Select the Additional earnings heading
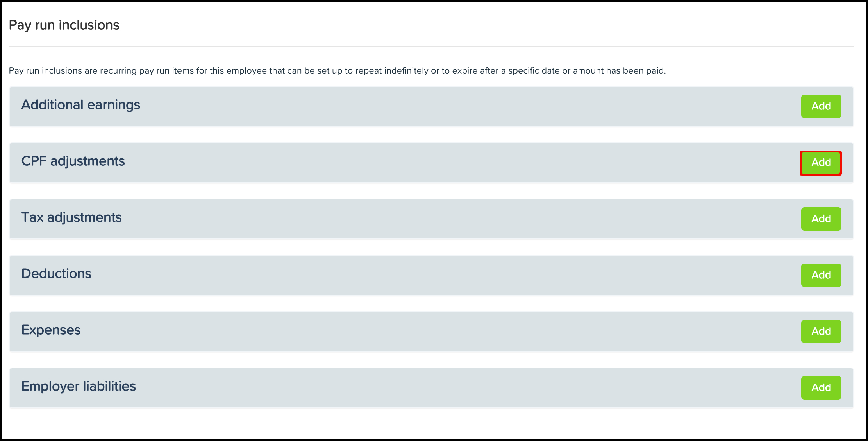The image size is (868, 441). (81, 105)
